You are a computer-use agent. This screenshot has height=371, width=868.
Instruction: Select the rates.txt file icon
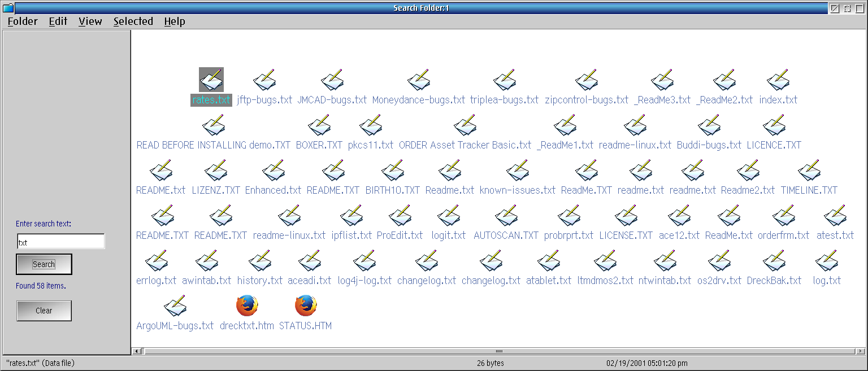(x=211, y=80)
